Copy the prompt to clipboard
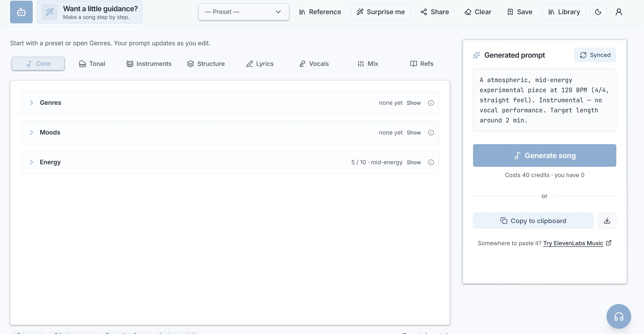Image resolution: width=644 pixels, height=334 pixels. click(x=533, y=221)
